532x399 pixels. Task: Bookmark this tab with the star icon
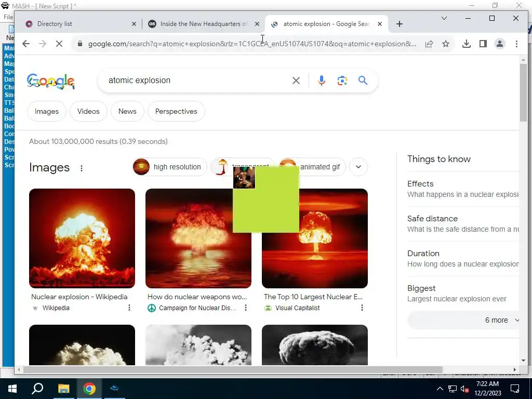pos(446,44)
